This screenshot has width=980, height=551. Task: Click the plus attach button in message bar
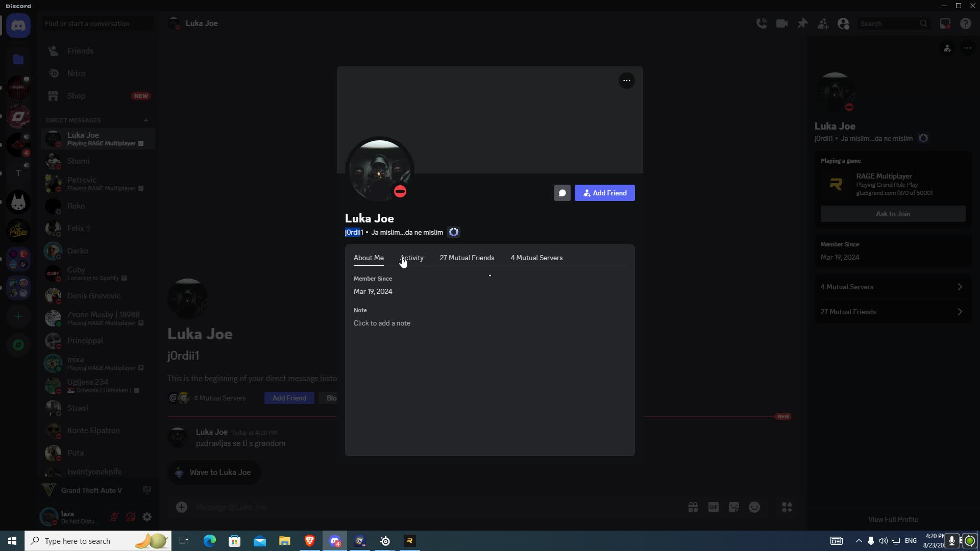click(182, 507)
